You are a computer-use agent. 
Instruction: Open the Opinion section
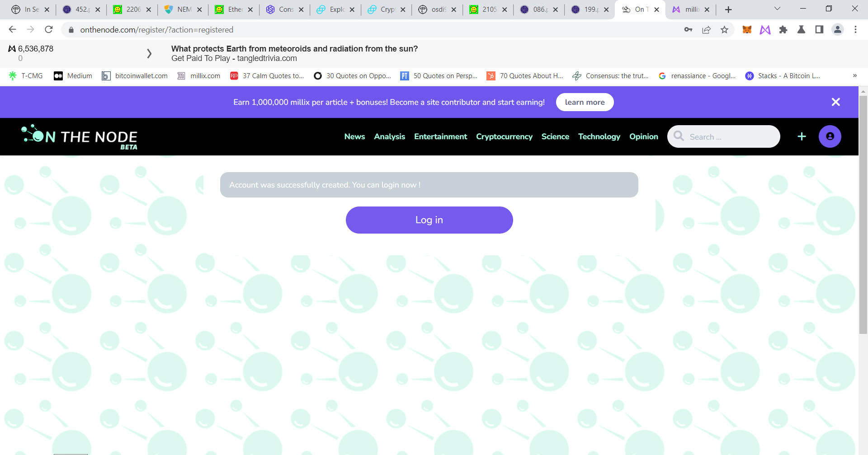click(643, 136)
